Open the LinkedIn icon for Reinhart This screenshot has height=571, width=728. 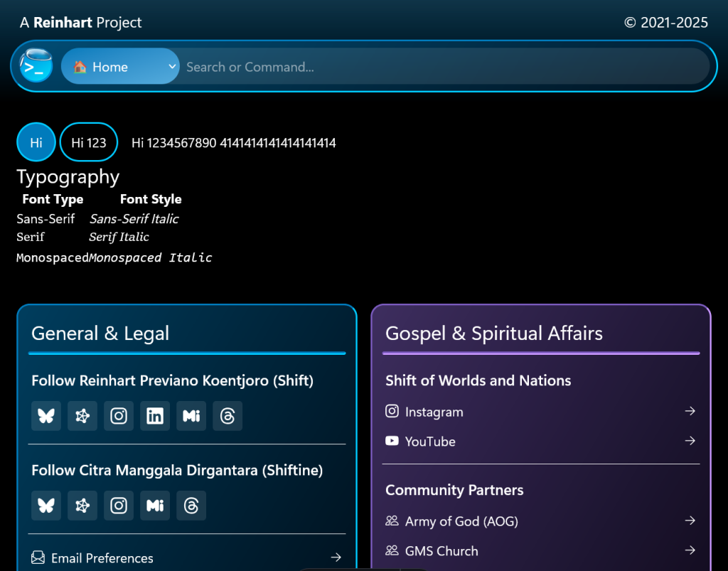point(155,416)
